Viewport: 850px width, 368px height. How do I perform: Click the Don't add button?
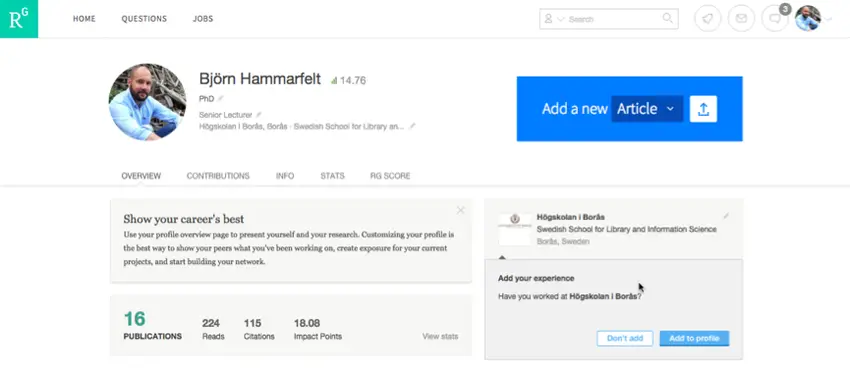click(624, 338)
